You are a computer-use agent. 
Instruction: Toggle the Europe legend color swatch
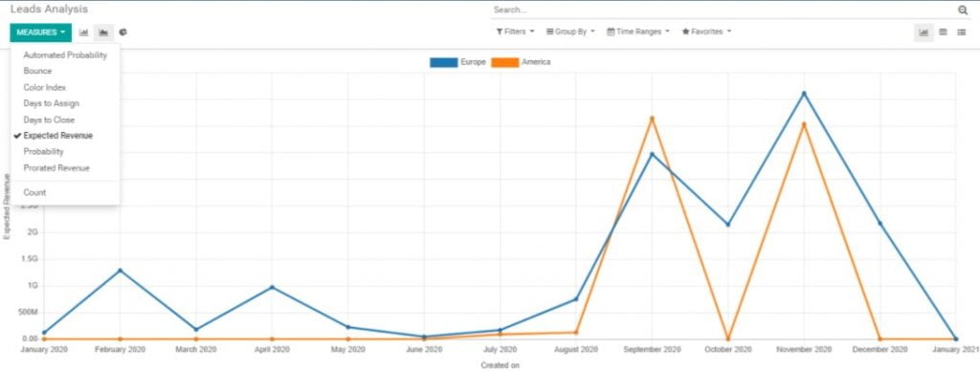point(443,62)
